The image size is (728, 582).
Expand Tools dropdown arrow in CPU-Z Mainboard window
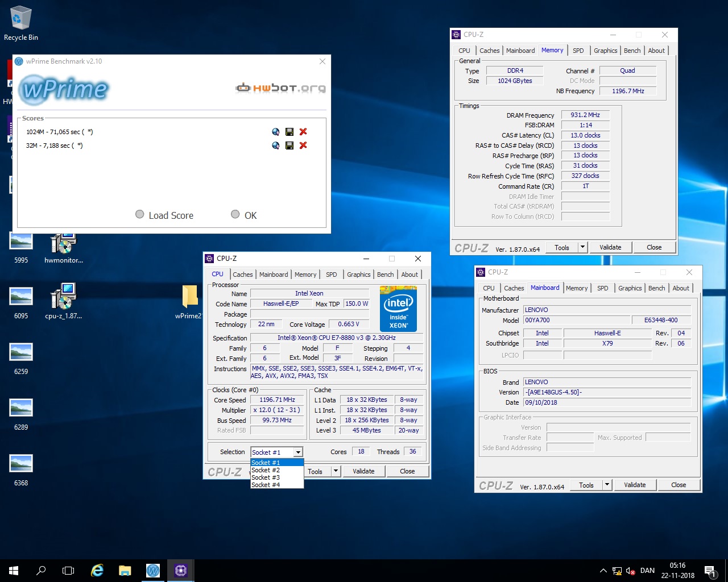(x=607, y=485)
